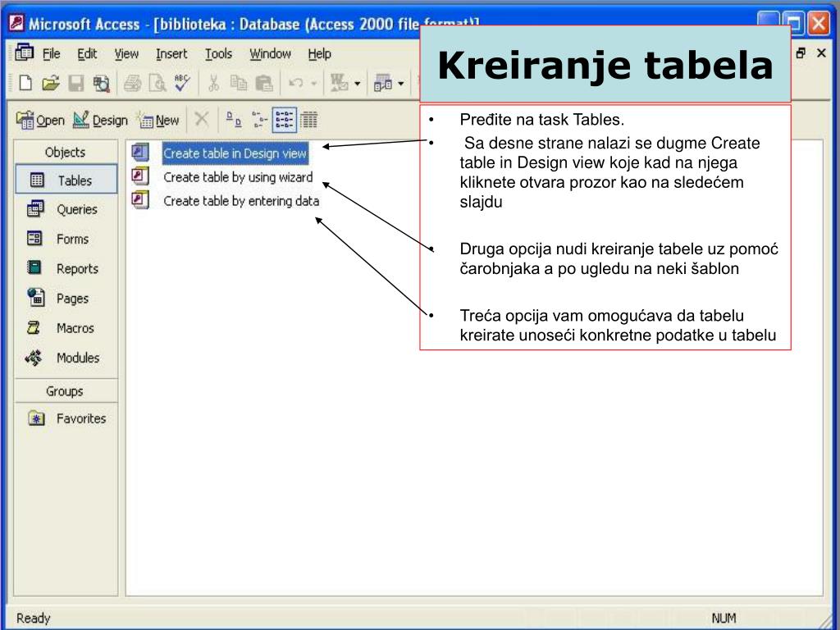
Task: Select the Tables object type
Action: pyautogui.click(x=66, y=180)
